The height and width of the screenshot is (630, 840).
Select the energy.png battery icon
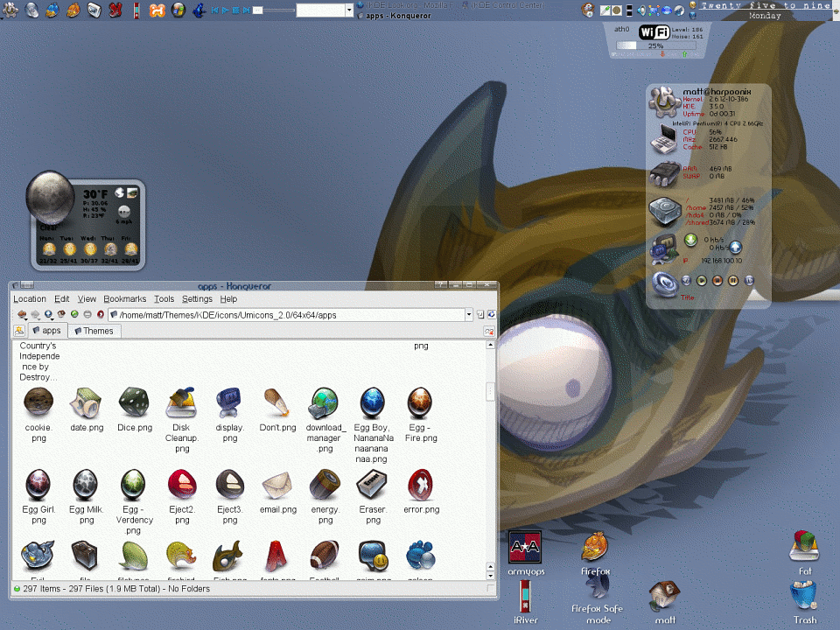pos(325,484)
